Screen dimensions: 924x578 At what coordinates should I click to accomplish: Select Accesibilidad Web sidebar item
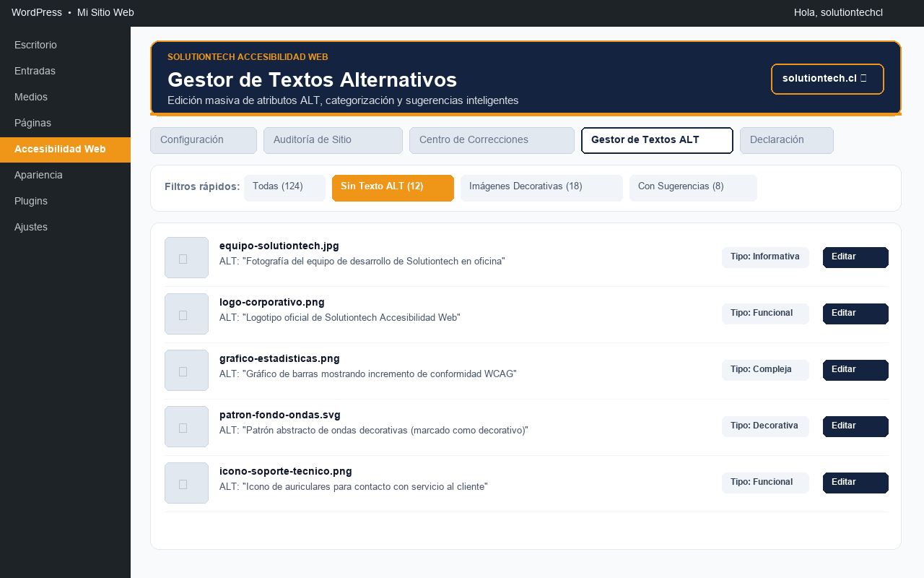pyautogui.click(x=65, y=150)
